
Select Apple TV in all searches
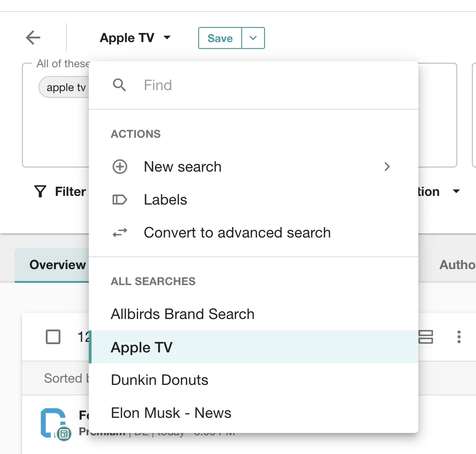[x=253, y=347]
